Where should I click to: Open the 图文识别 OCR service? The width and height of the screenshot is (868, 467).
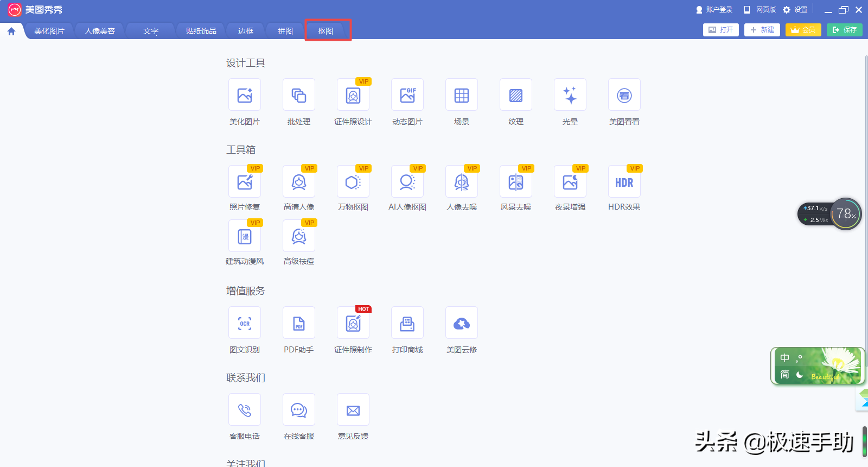pos(244,324)
